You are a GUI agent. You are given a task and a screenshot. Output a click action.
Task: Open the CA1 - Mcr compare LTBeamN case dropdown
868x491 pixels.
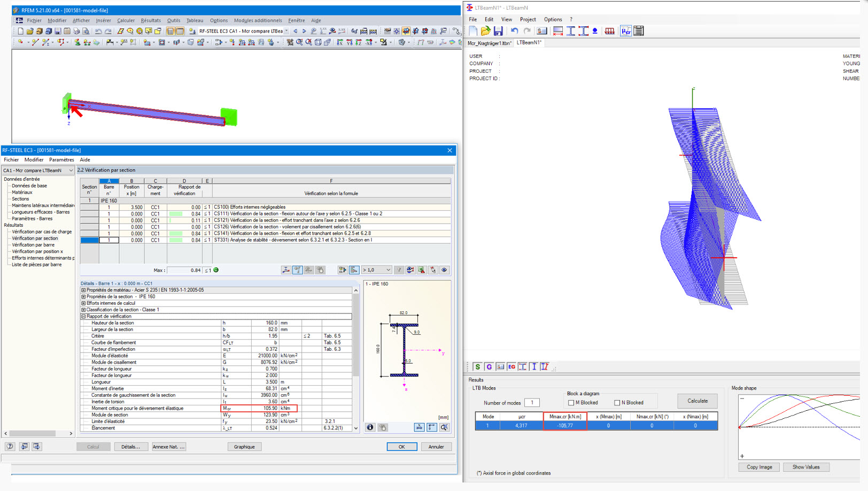(x=70, y=170)
